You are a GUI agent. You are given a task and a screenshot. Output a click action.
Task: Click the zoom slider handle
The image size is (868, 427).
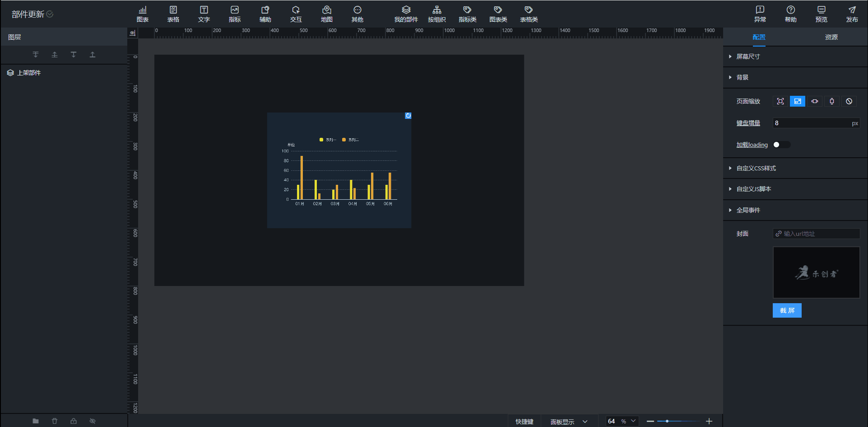(x=667, y=421)
